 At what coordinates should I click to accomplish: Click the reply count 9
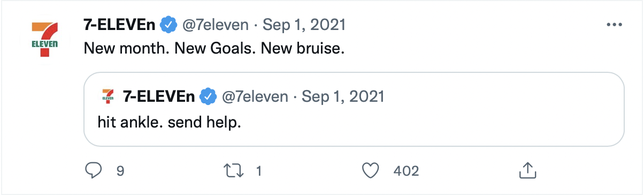click(x=120, y=171)
